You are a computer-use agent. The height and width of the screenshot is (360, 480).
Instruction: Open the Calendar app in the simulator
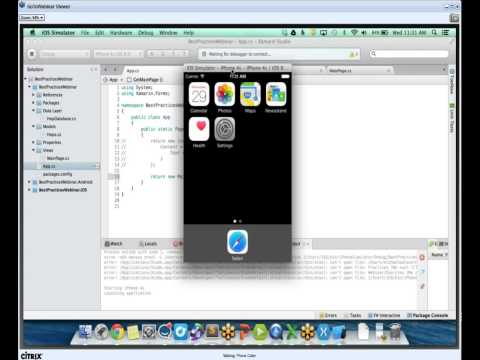pyautogui.click(x=199, y=94)
